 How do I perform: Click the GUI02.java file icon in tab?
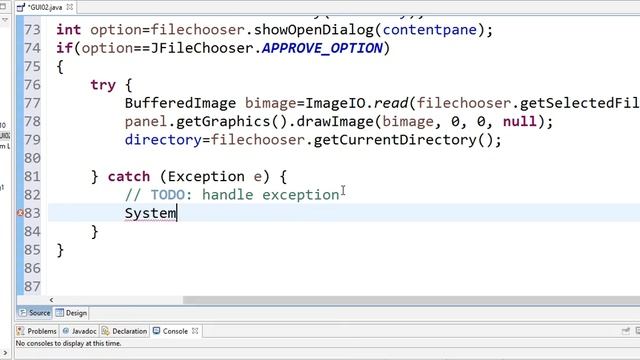coord(21,7)
